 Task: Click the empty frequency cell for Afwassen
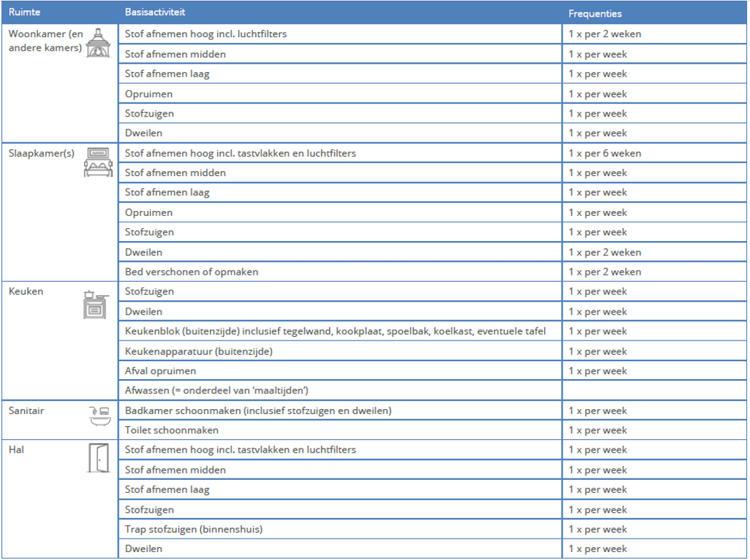pos(653,390)
